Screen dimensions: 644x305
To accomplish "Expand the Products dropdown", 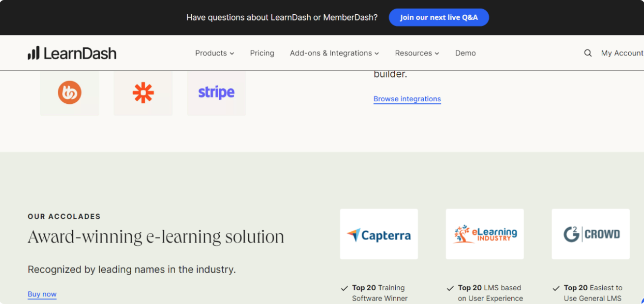I will tap(214, 53).
